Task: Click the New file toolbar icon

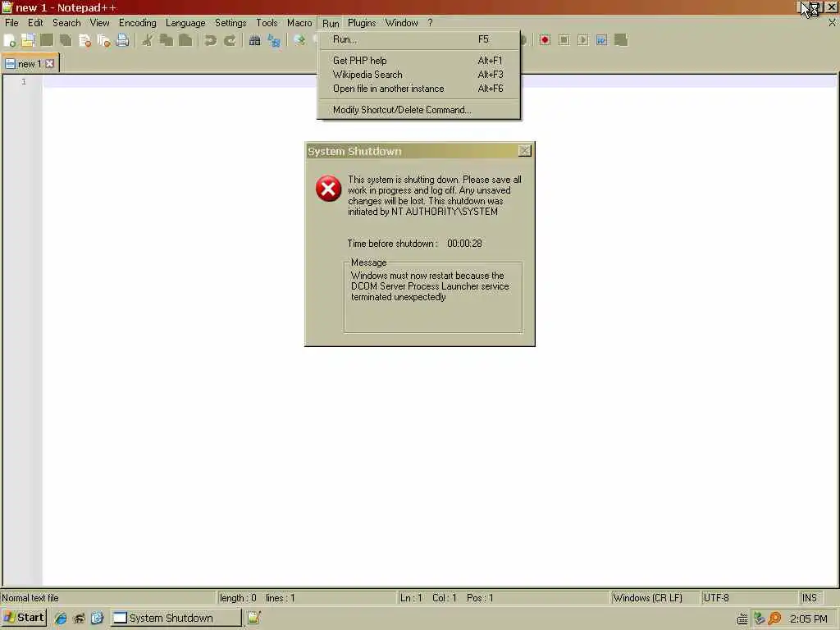Action: pos(10,40)
